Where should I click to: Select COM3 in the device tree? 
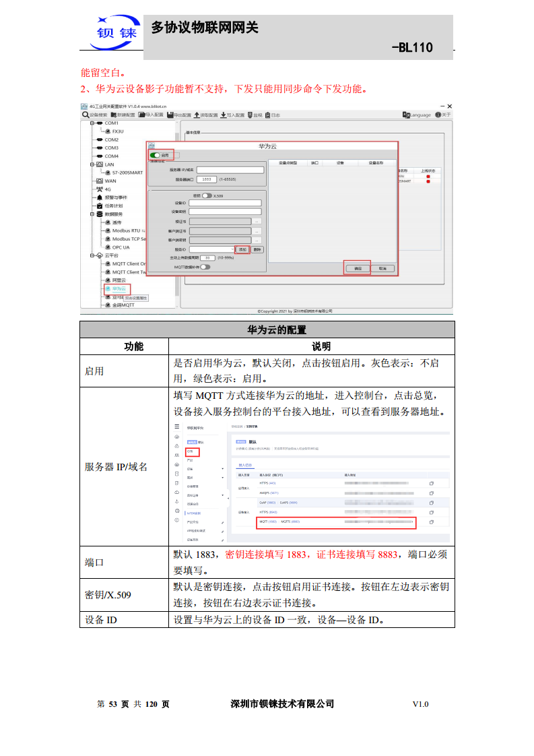click(x=111, y=148)
